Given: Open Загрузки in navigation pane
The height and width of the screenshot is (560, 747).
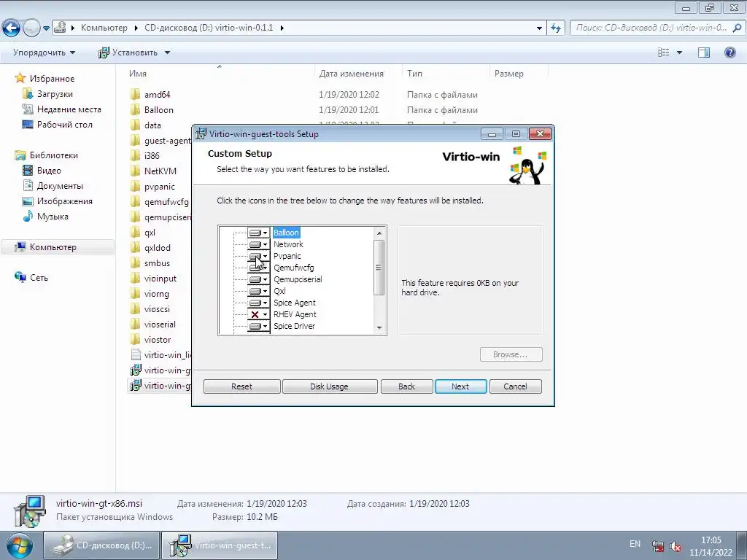Looking at the screenshot, I should tap(55, 94).
